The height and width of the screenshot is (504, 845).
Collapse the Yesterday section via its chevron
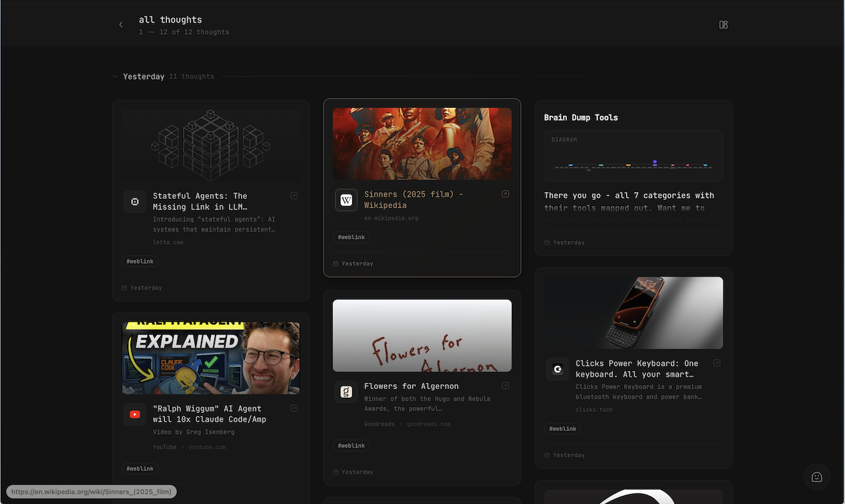[114, 76]
